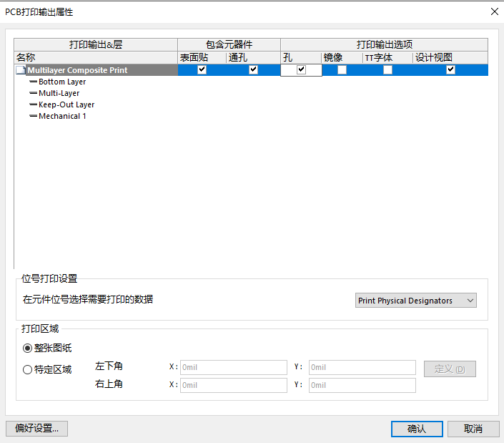Screen dimensions: 504x443
Task: Close the PCB打印输出属性 dialog
Action: 495,11
